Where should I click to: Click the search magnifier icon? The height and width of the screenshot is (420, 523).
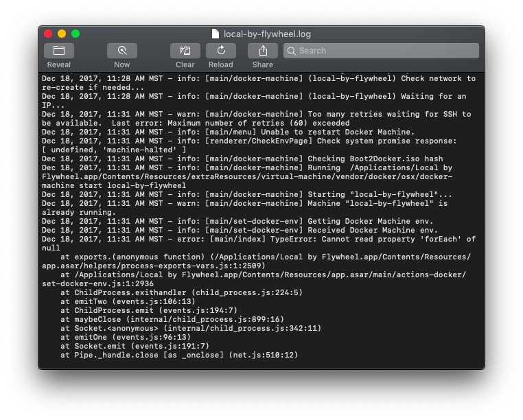291,51
